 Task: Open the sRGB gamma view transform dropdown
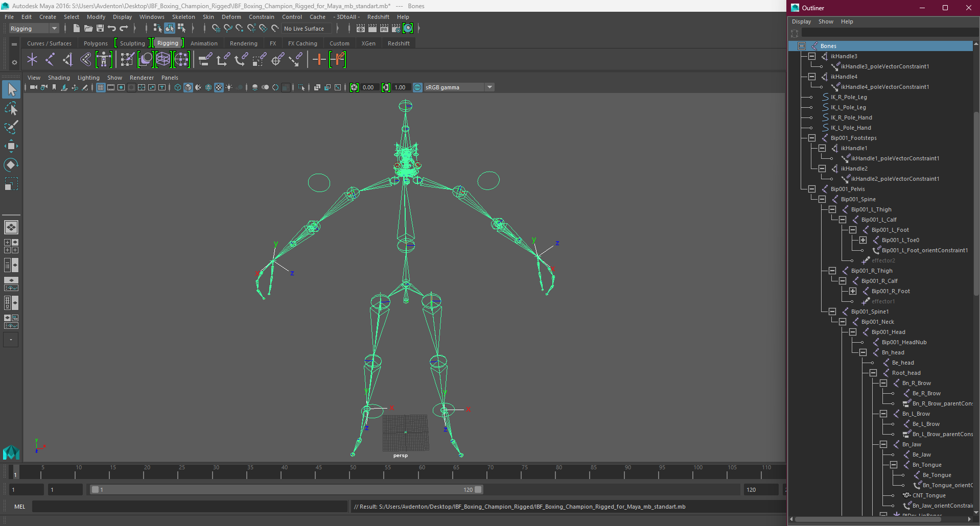pos(459,87)
